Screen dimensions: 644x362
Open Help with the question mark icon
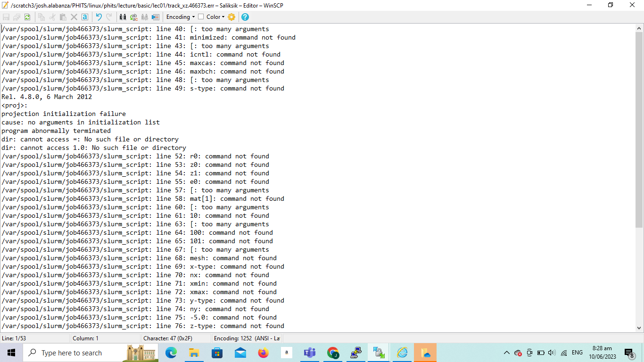[244, 16]
